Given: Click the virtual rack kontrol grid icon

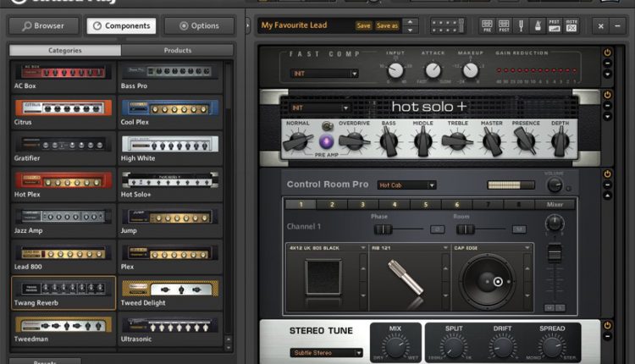Looking at the screenshot, I should coord(446,25).
